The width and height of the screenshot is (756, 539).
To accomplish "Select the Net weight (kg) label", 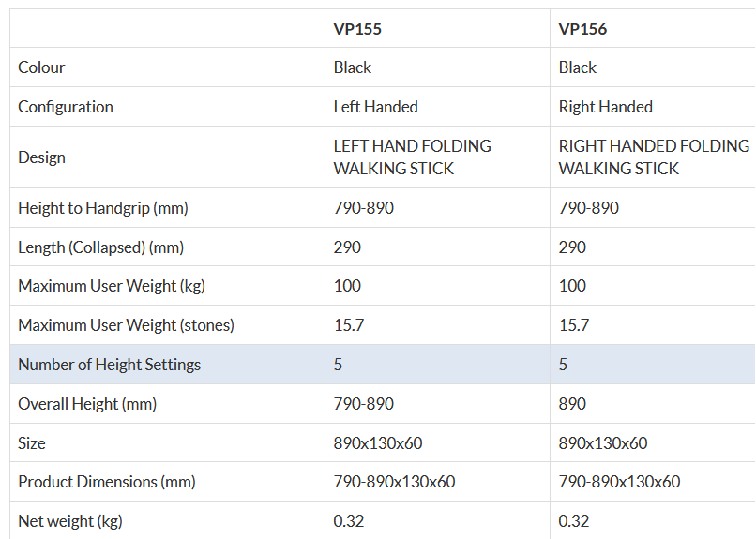I will tap(70, 521).
